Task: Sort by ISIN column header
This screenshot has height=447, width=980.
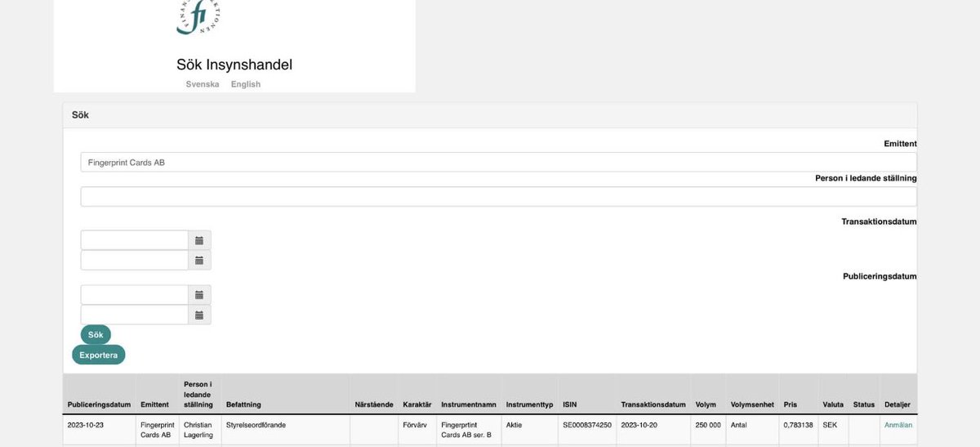Action: pyautogui.click(x=570, y=405)
